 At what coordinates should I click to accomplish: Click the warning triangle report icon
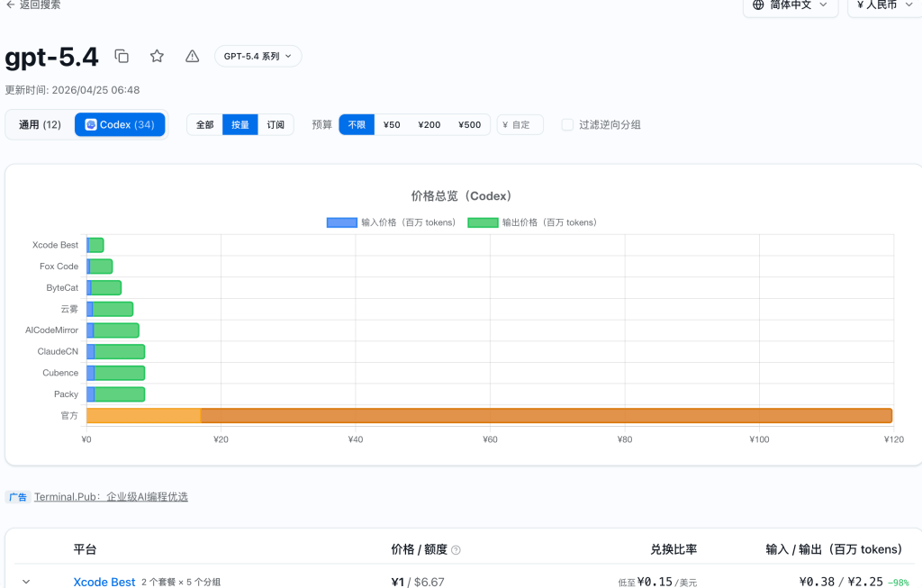[x=192, y=56]
